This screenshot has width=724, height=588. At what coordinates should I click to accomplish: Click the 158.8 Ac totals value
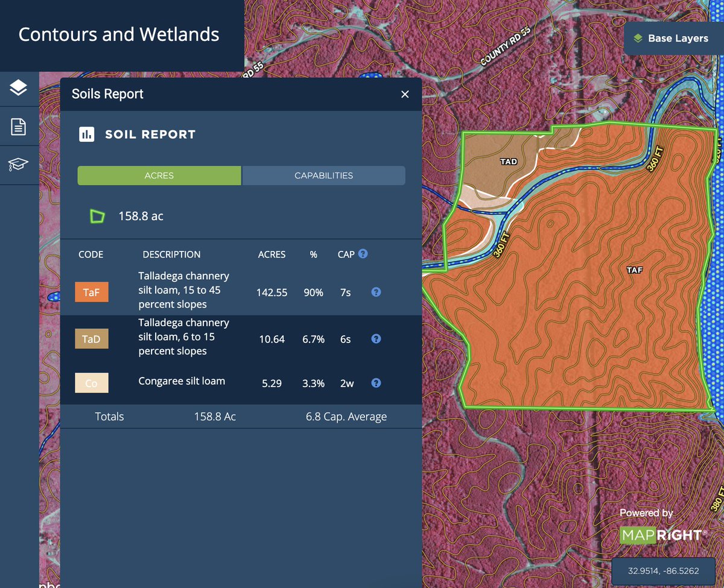click(x=215, y=417)
